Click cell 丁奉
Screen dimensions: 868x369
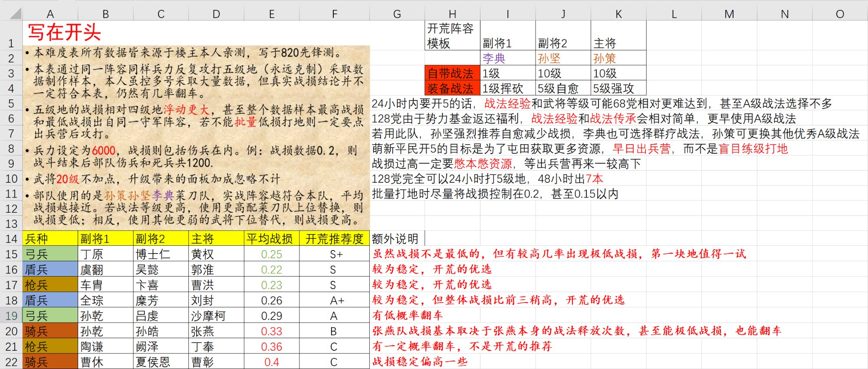pos(216,346)
